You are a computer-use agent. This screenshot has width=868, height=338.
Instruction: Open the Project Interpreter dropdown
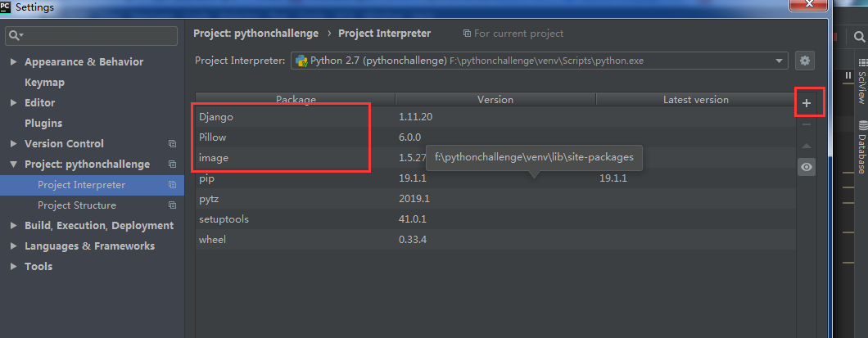(x=540, y=61)
